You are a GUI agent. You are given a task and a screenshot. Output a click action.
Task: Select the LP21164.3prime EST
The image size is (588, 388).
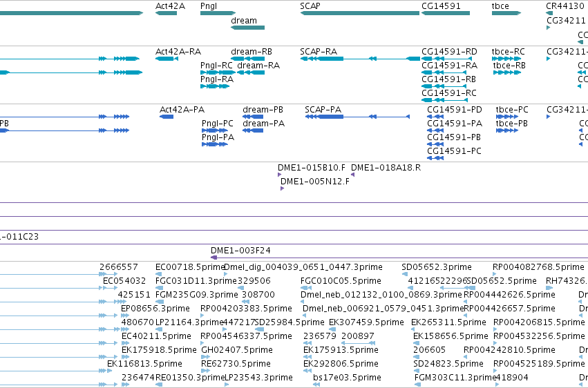160,329
